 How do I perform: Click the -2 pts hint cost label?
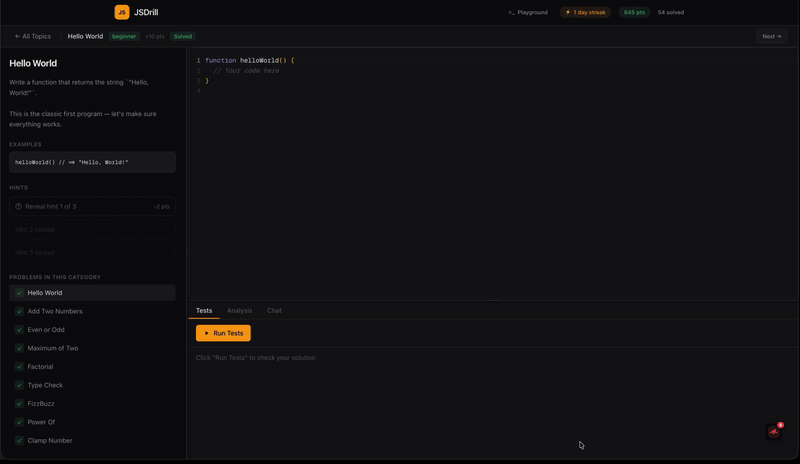(161, 207)
